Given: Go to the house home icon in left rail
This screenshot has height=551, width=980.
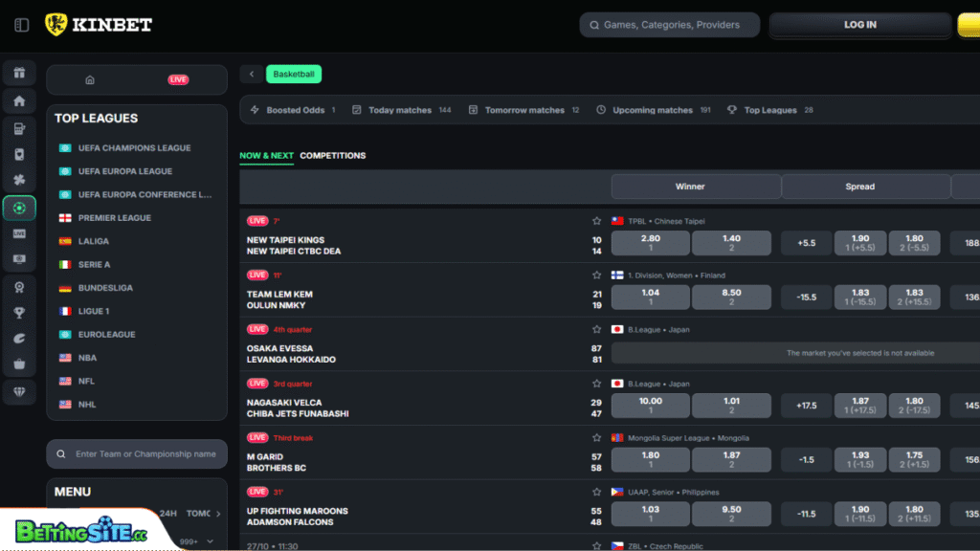Looking at the screenshot, I should pyautogui.click(x=19, y=101).
